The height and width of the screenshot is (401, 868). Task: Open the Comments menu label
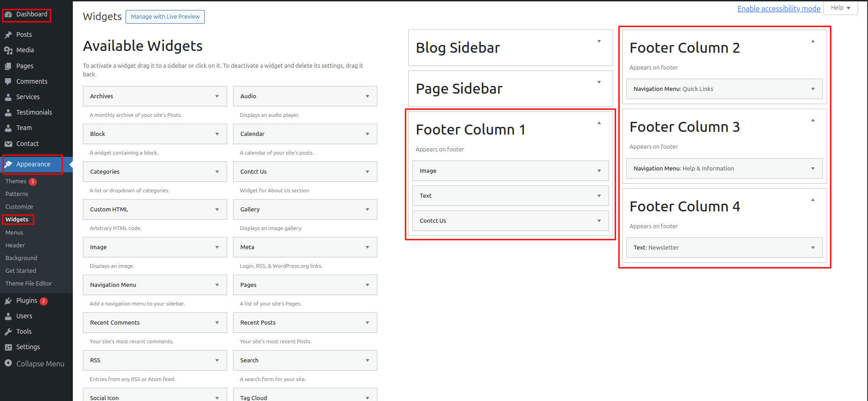tap(32, 81)
